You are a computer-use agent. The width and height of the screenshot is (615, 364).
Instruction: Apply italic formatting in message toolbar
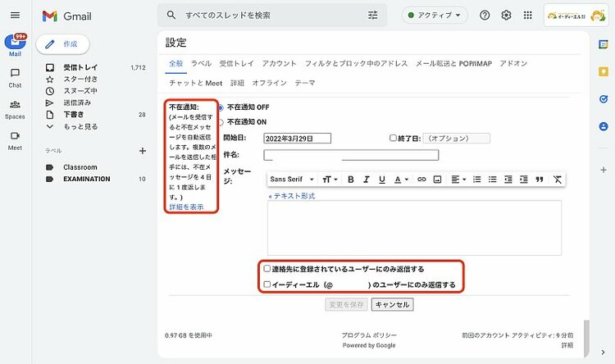tap(366, 180)
